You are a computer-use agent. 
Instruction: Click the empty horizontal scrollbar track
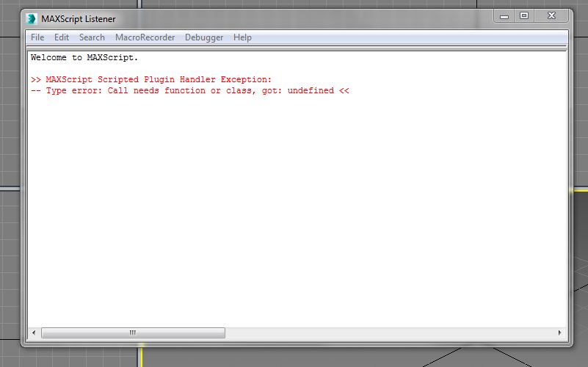(x=390, y=333)
